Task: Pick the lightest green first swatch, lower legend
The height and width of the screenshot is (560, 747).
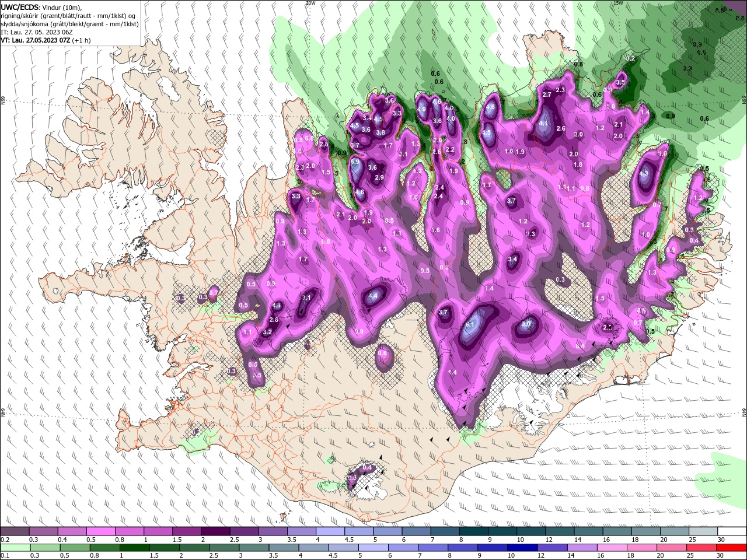Action: 15,548
